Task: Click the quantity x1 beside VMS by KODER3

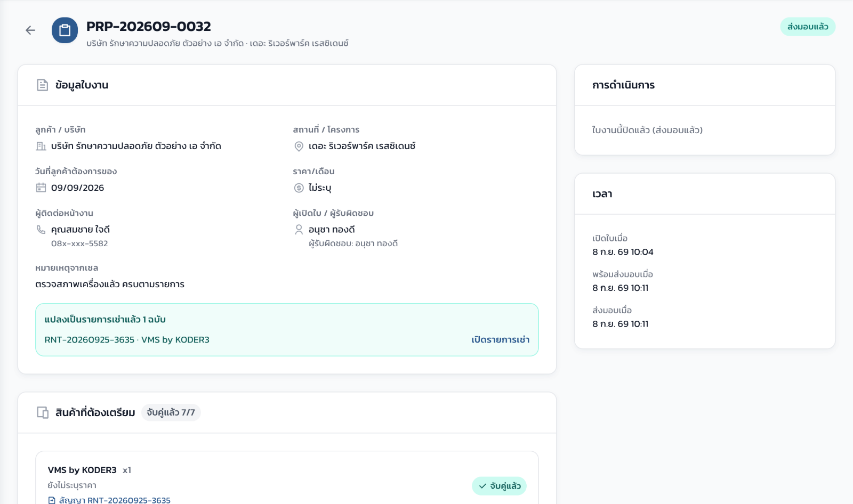Action: [127, 470]
